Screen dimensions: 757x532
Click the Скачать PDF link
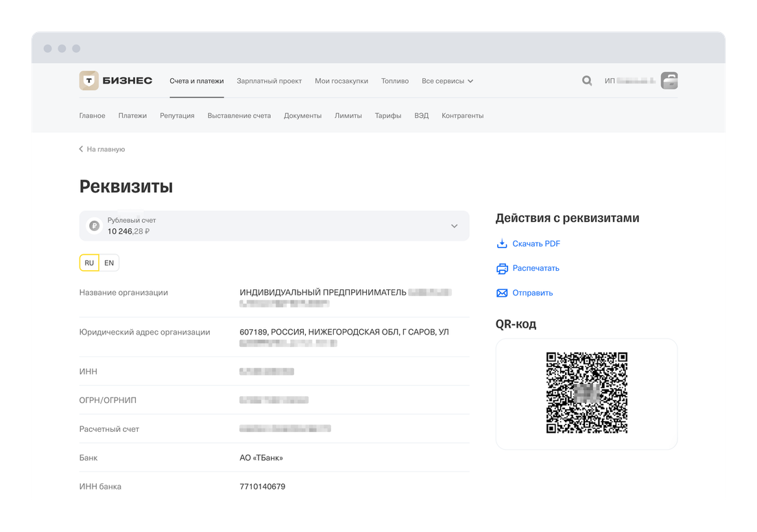pos(536,243)
